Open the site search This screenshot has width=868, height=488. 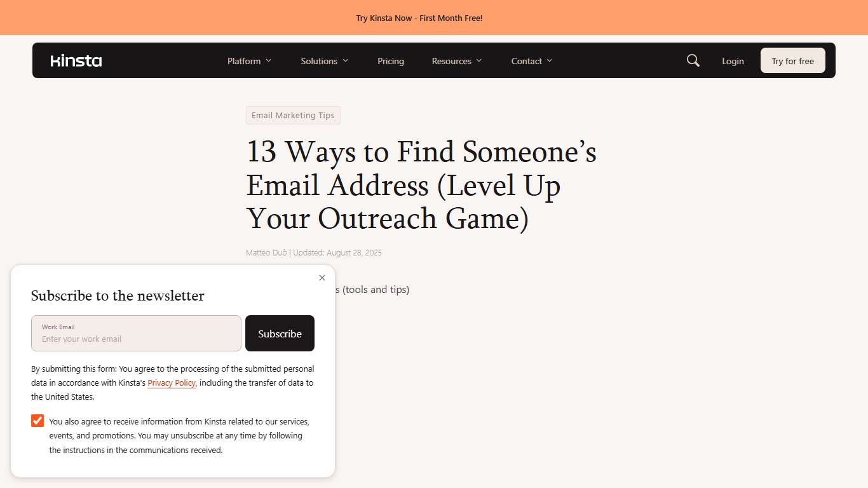pos(693,60)
